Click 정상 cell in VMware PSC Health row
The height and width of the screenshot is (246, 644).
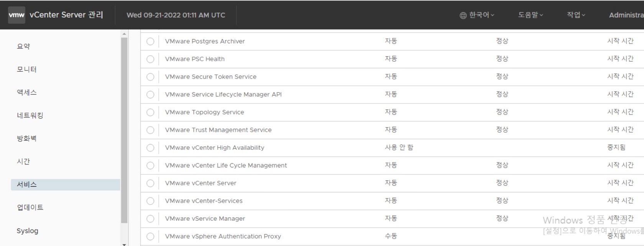(502, 59)
